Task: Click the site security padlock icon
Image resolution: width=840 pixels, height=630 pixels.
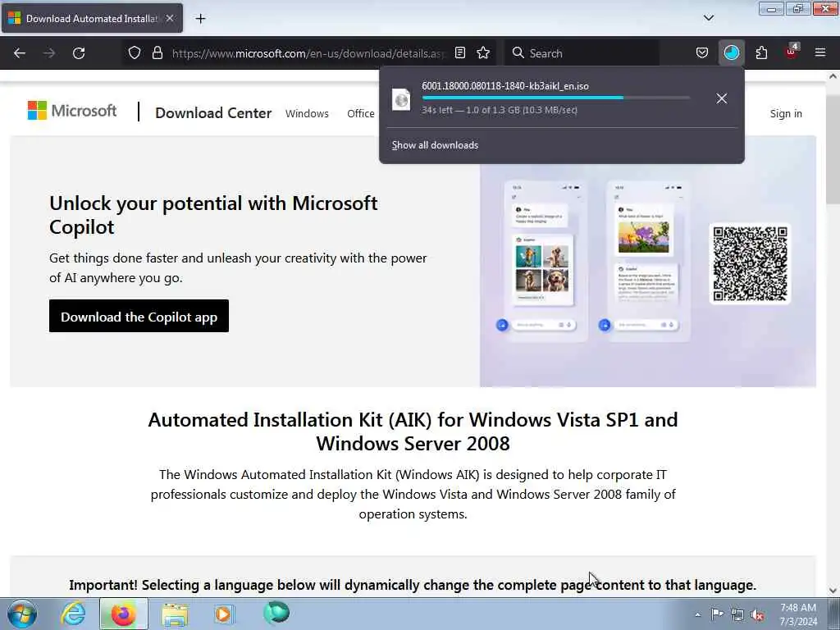Action: click(157, 53)
